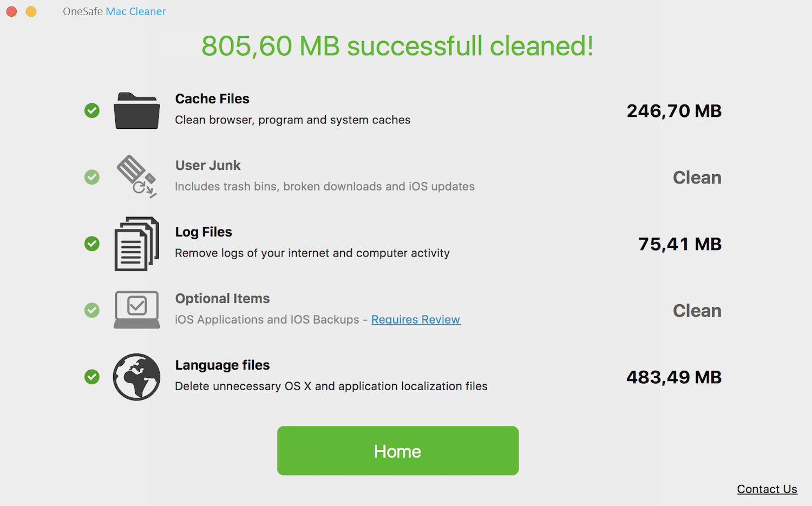Toggle the Cache Files green checkmark

point(92,111)
